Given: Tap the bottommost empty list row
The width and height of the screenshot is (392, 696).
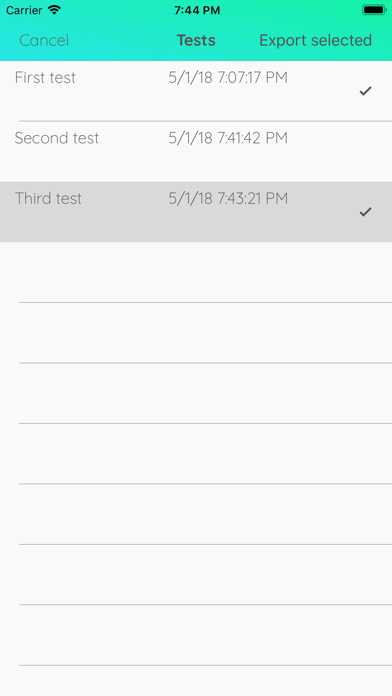Looking at the screenshot, I should coord(196,681).
